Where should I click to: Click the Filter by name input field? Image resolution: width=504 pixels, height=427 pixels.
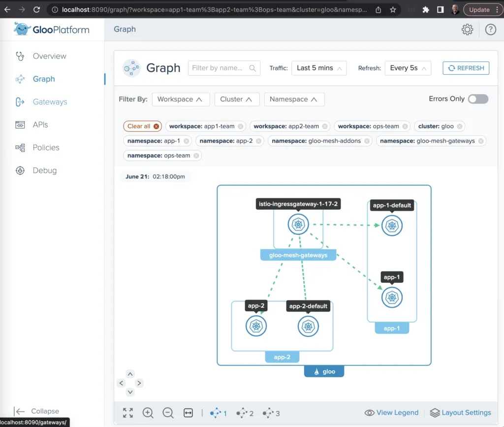224,68
